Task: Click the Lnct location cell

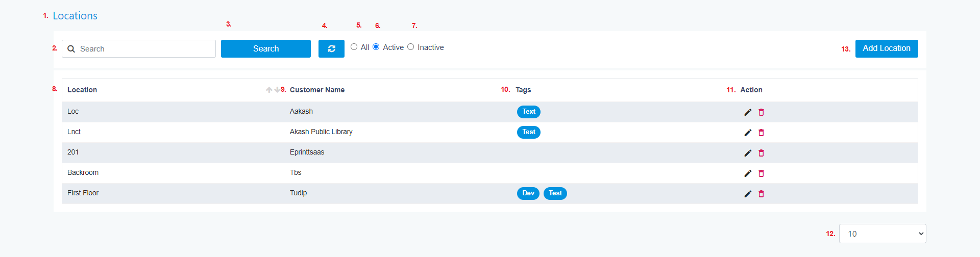Action: (74, 132)
